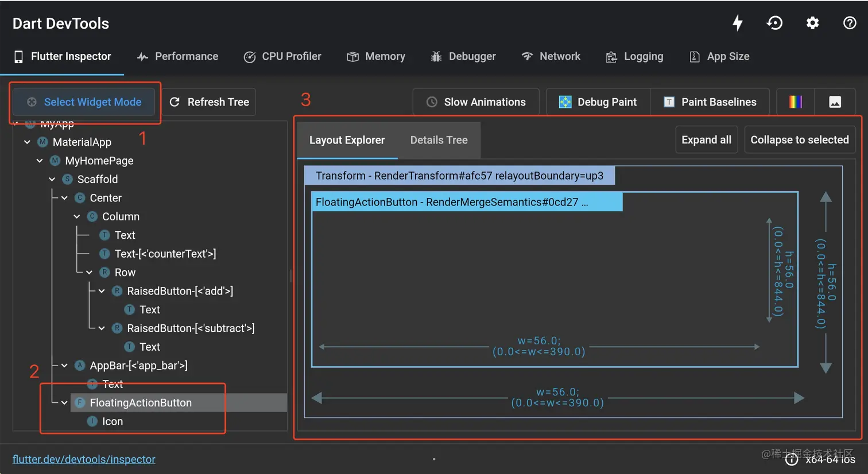This screenshot has width=868, height=474.
Task: Toggle Select Widget Mode
Action: coord(84,102)
